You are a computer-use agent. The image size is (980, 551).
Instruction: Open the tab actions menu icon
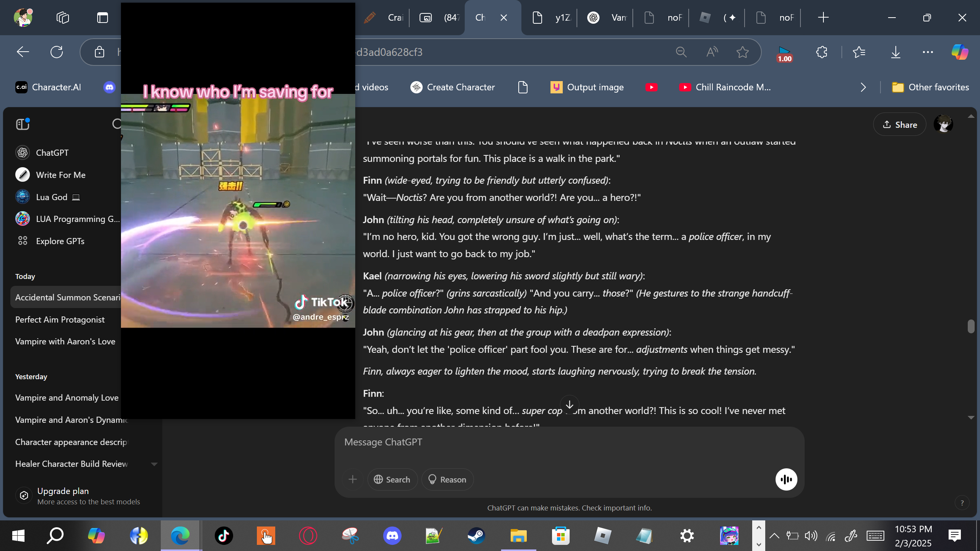tap(102, 18)
